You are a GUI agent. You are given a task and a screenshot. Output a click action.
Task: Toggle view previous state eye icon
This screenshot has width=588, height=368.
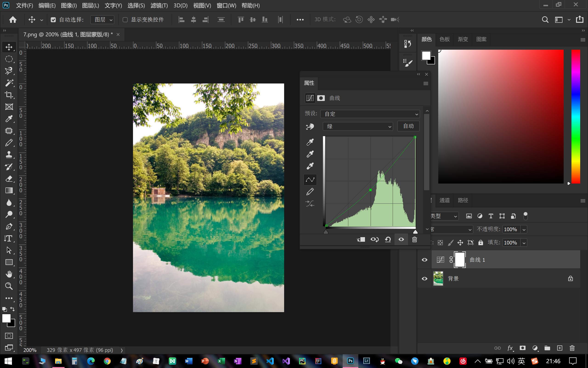374,239
